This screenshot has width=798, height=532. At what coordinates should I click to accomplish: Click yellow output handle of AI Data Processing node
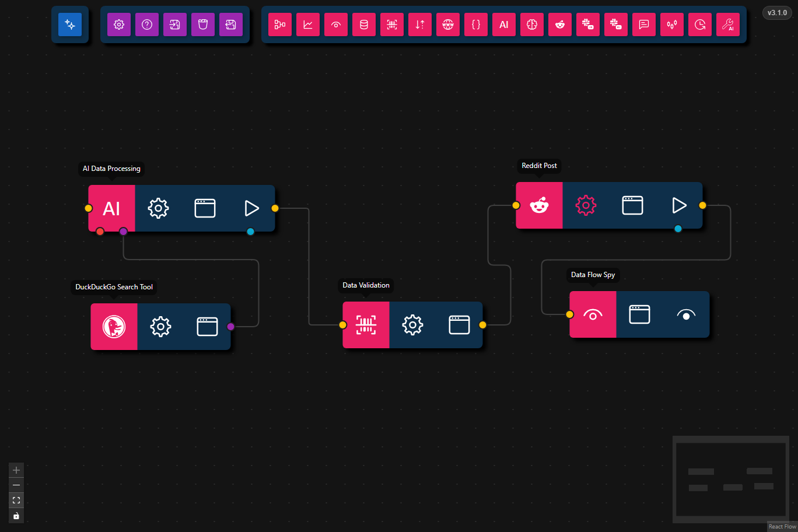(275, 208)
